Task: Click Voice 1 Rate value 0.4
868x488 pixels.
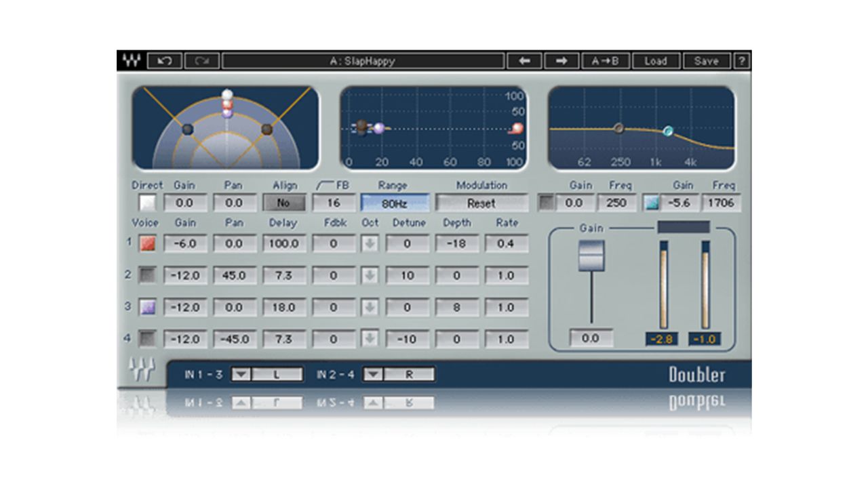Action: pyautogui.click(x=507, y=243)
